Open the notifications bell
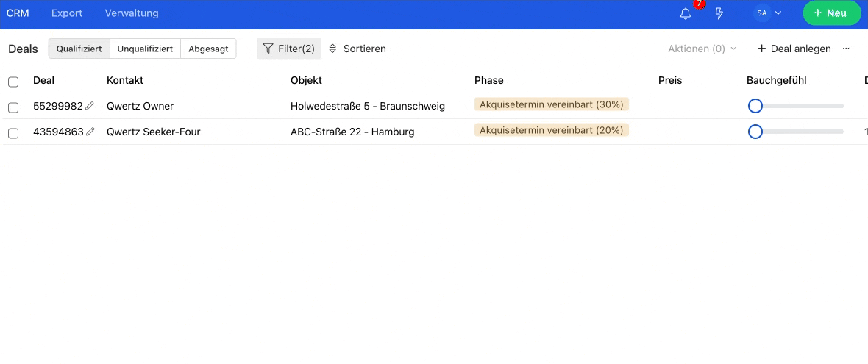868x364 pixels. coord(686,13)
